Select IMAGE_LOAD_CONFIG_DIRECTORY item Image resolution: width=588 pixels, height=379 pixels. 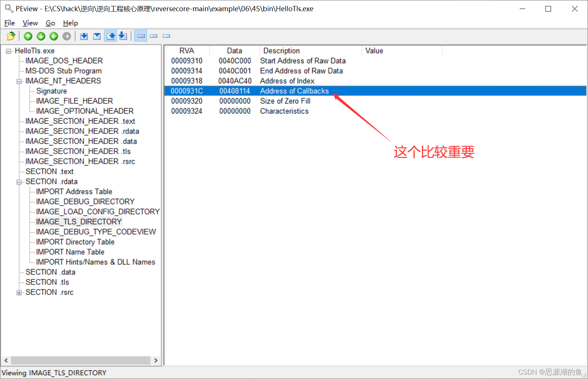coord(98,212)
